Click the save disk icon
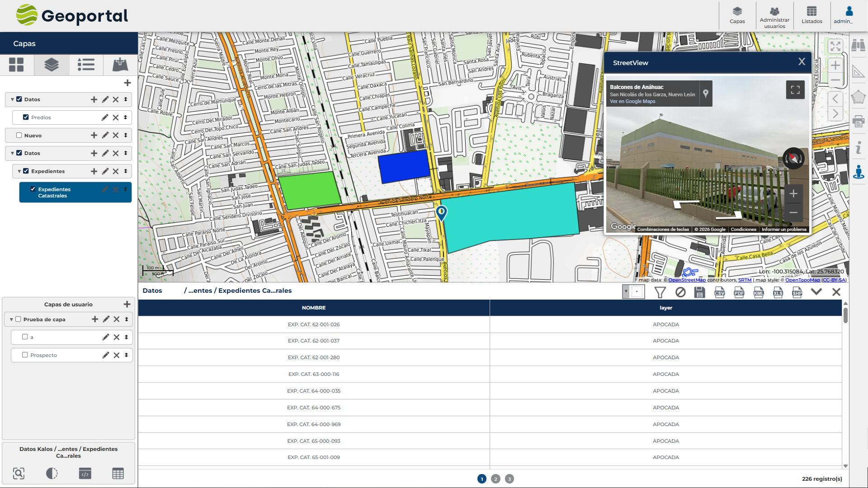Image resolution: width=868 pixels, height=488 pixels. point(699,292)
